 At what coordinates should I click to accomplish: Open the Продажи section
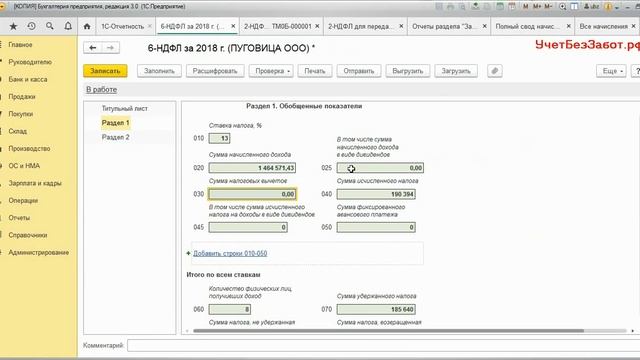pyautogui.click(x=22, y=97)
